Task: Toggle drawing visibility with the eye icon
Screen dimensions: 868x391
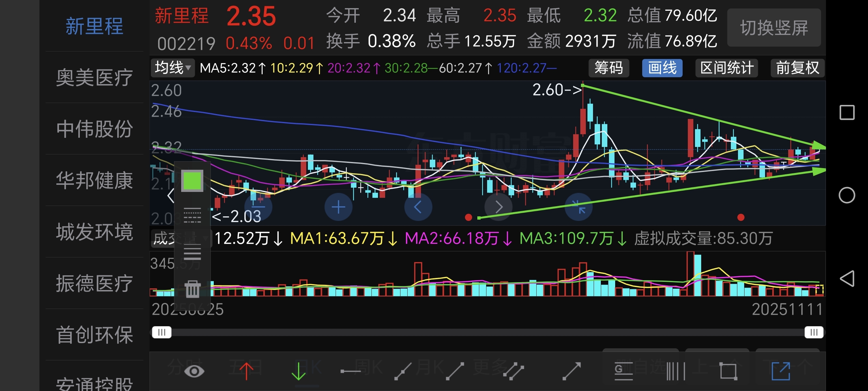Action: pos(194,371)
